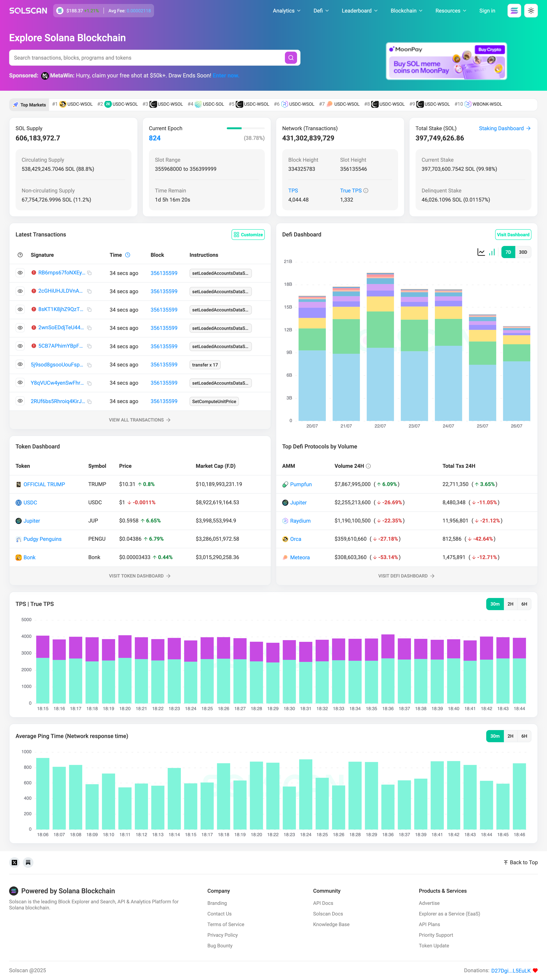The height and width of the screenshot is (980, 547).
Task: Switch Defi chart to line view icon
Action: point(481,252)
